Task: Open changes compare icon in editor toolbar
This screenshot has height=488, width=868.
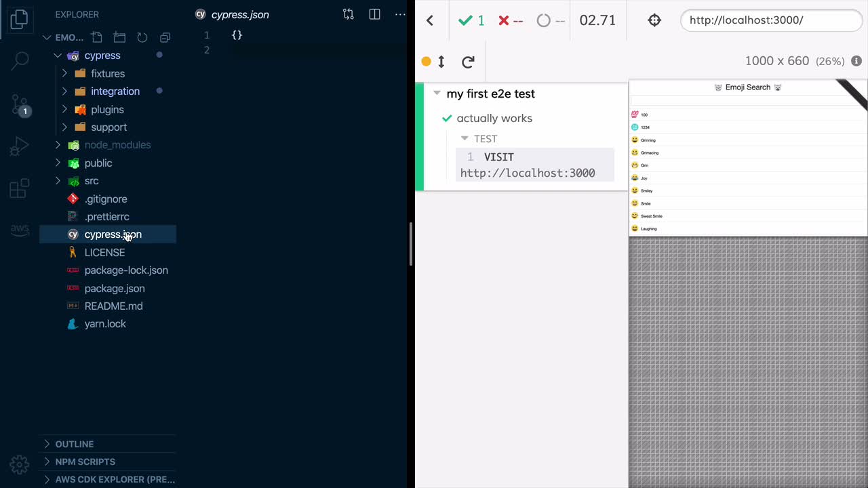Action: [348, 14]
